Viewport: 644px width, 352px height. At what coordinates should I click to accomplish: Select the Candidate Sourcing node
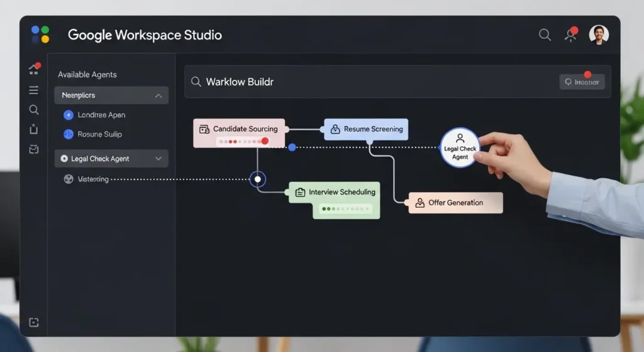pyautogui.click(x=239, y=133)
